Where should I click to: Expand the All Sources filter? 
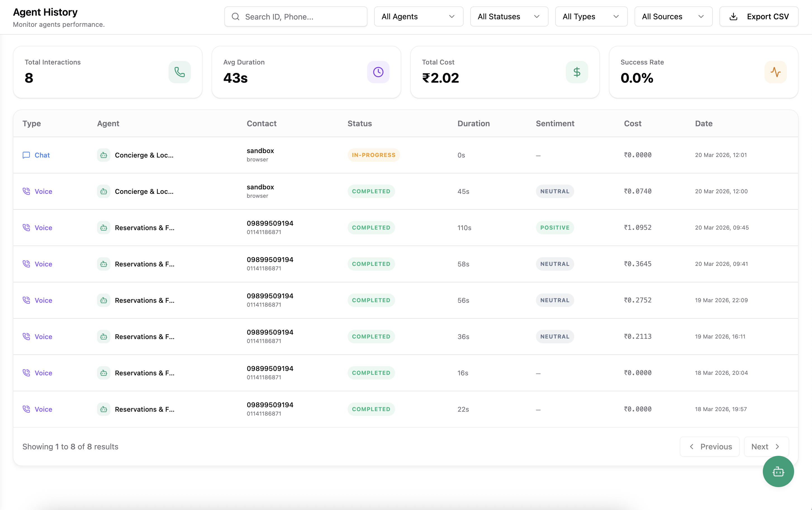point(673,16)
